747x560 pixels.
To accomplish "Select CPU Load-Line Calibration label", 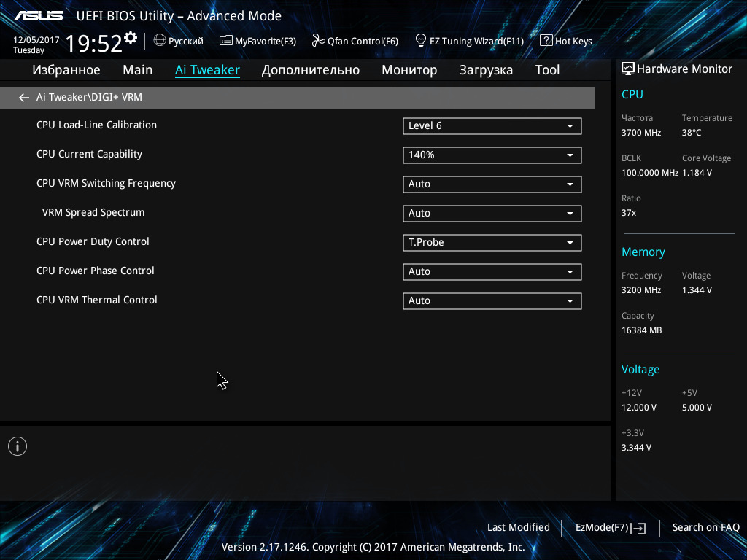I will pos(97,125).
